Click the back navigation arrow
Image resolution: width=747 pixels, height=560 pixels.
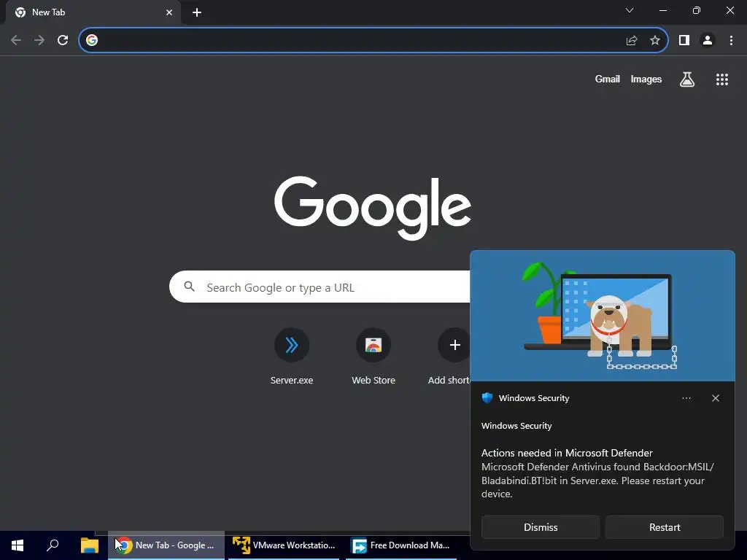pos(16,41)
